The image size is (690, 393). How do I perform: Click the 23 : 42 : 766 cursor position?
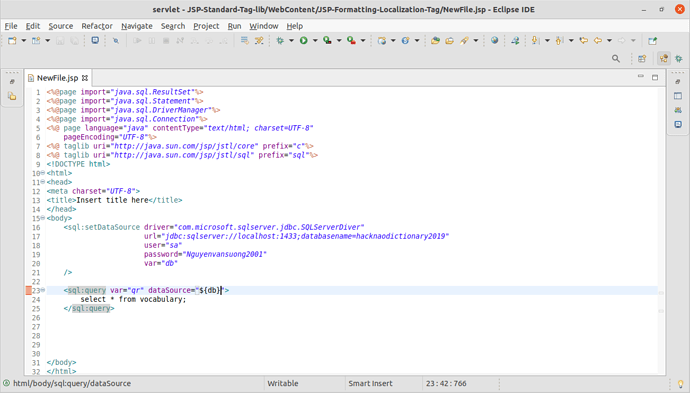tap(446, 383)
